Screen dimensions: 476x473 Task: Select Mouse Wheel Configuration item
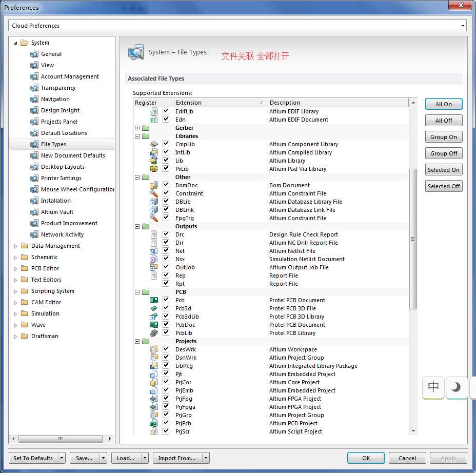pos(77,189)
